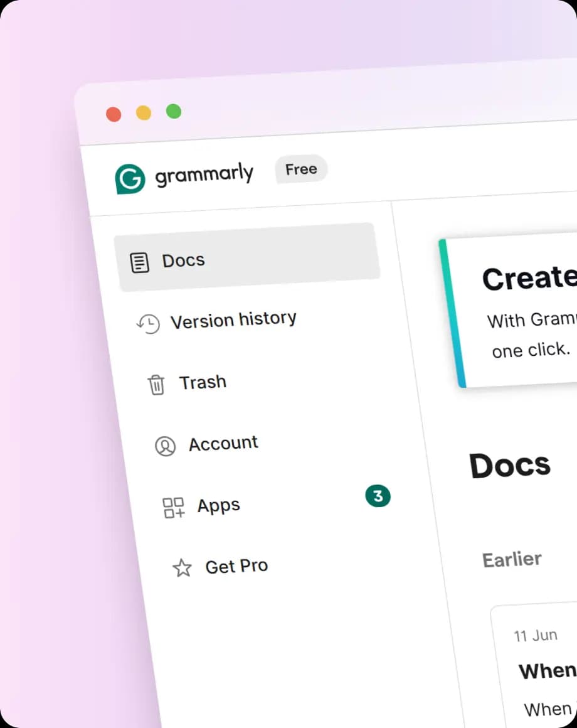Select the Apps label in sidebar
This screenshot has height=728, width=577.
[x=218, y=505]
